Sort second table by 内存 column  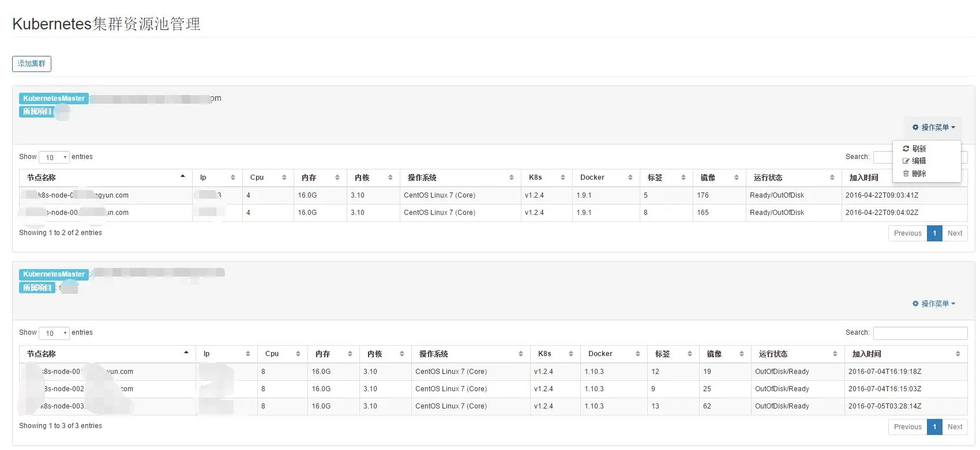pos(334,354)
